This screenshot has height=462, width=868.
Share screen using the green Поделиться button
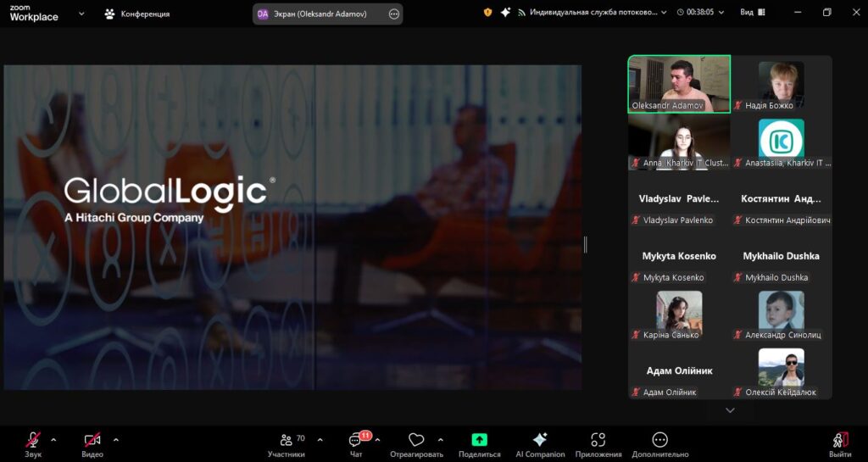[480, 445]
